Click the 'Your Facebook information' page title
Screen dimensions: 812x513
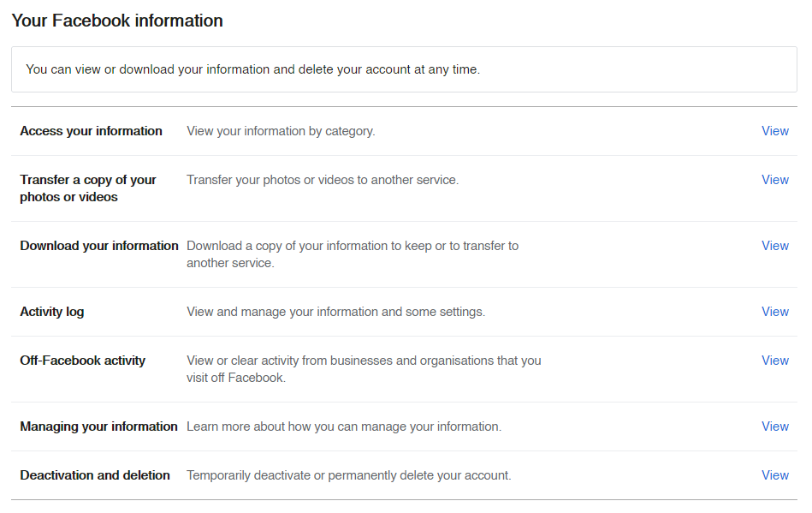point(117,21)
